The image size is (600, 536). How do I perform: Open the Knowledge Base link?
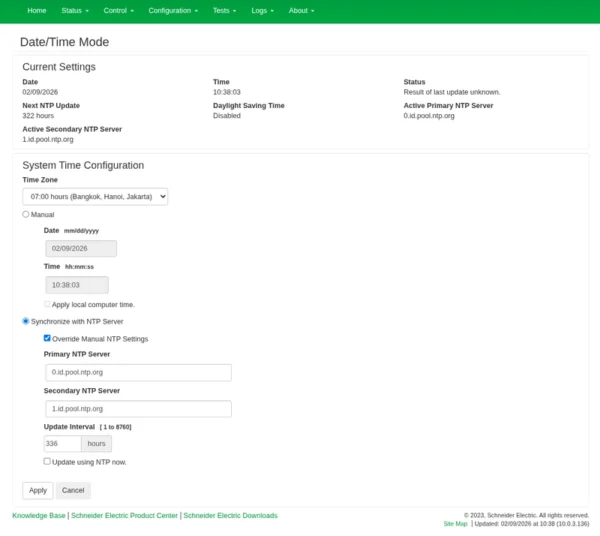point(38,516)
